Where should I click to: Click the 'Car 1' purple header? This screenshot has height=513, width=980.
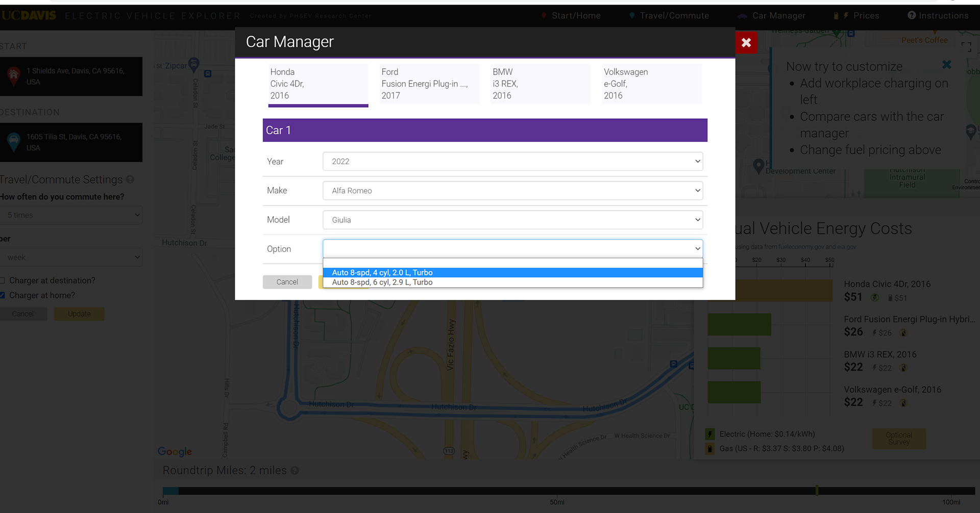(485, 131)
